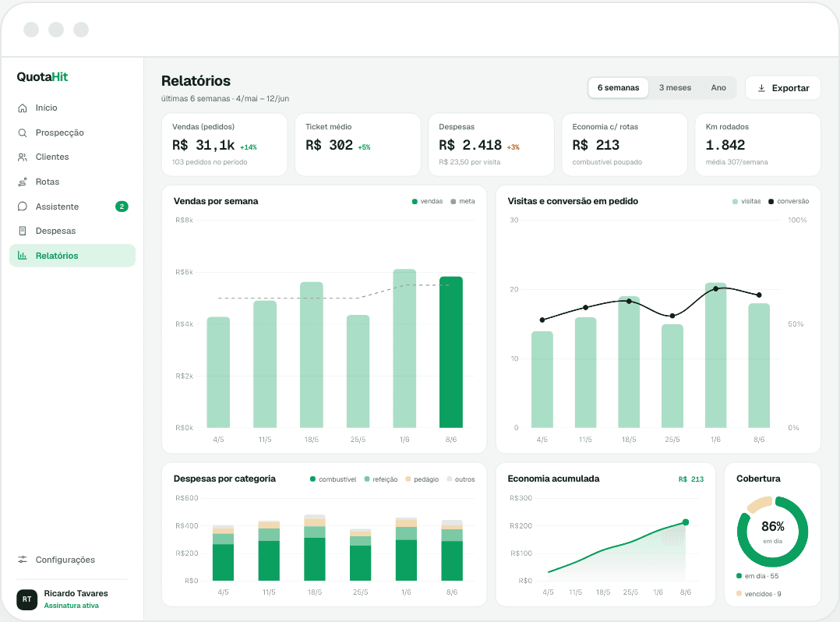Click the 18/5 bar in Vendas por semana
Image resolution: width=840 pixels, height=622 pixels.
pos(311,355)
